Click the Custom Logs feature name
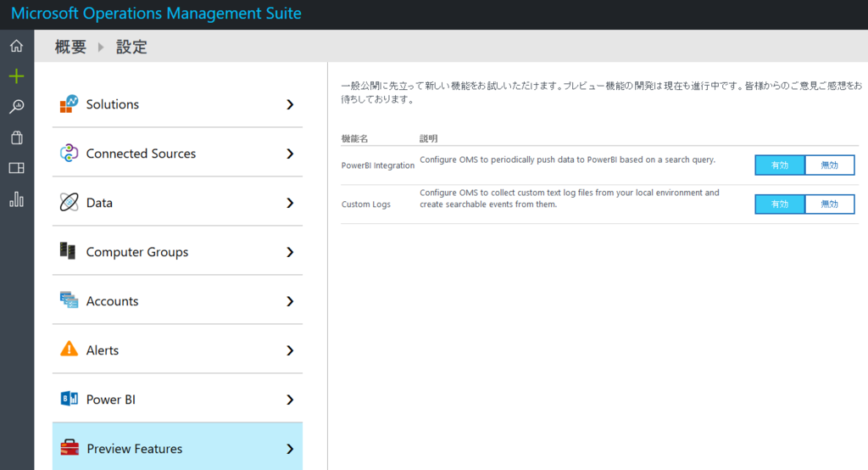Viewport: 868px width, 470px height. tap(366, 204)
